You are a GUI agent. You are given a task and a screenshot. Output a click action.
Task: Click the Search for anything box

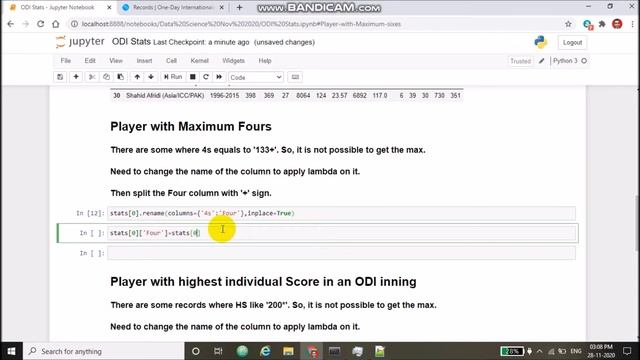(104, 351)
